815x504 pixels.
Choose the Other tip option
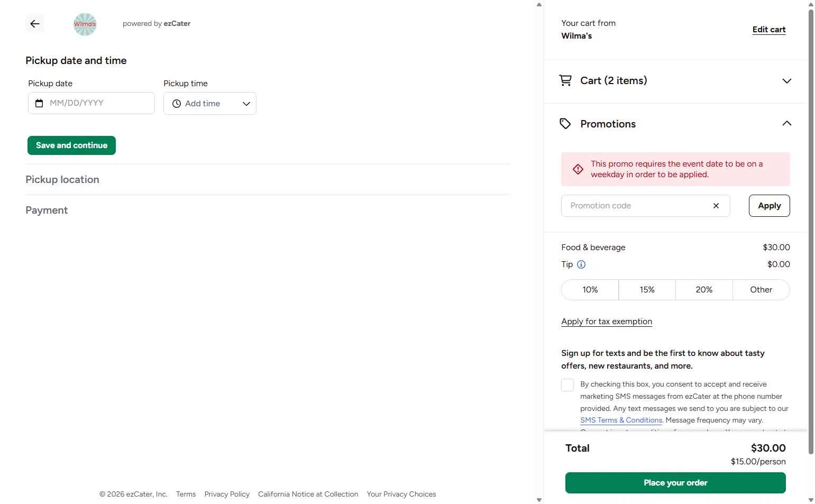(x=761, y=290)
